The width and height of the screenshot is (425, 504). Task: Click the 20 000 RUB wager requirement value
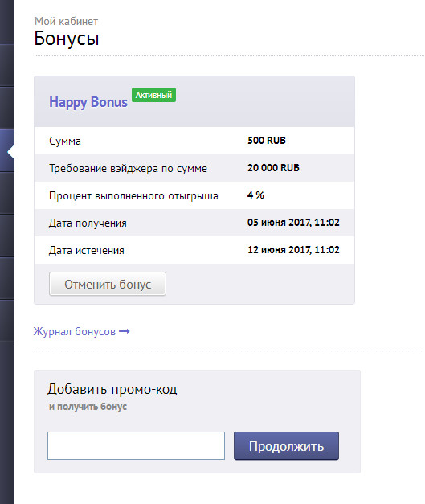click(273, 168)
